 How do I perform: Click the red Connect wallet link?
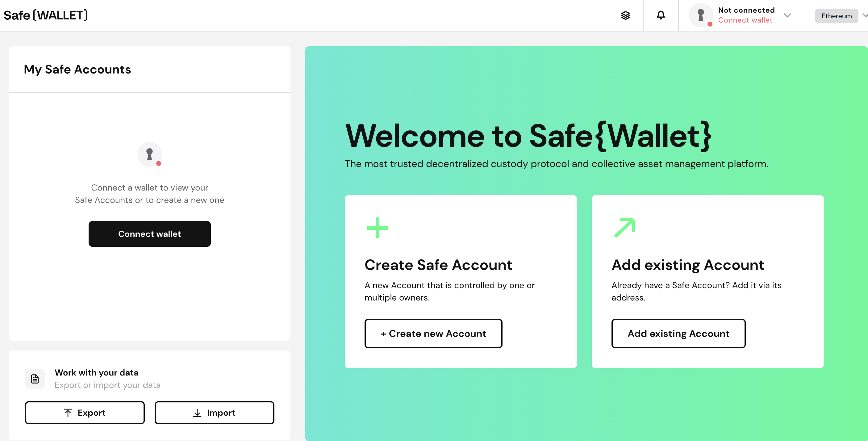(745, 20)
